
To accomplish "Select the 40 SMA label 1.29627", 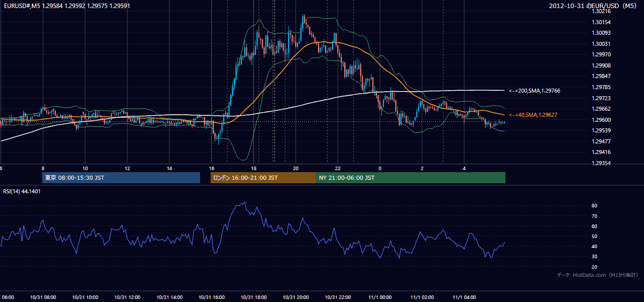I will coord(533,115).
